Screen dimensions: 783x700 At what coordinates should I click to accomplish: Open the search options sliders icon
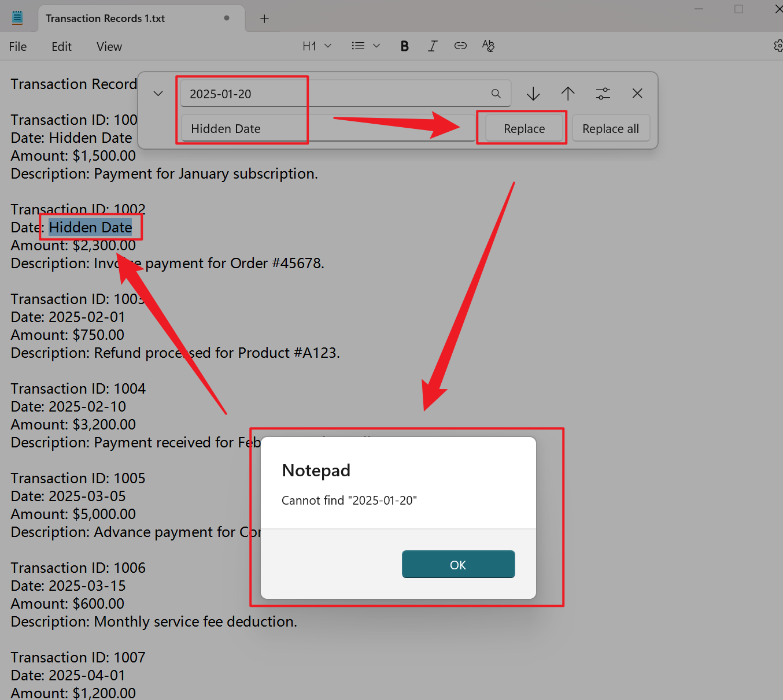[603, 94]
